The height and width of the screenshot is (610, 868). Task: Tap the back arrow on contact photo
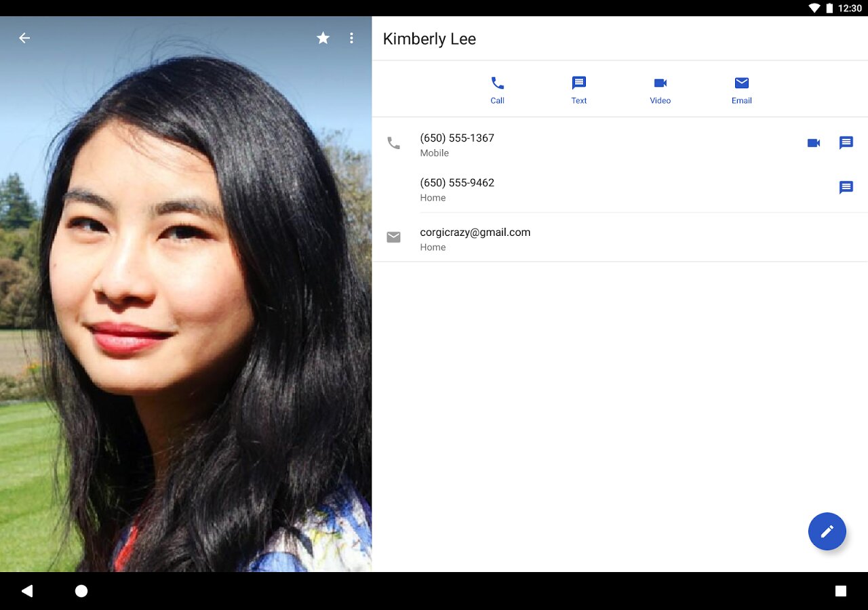(x=24, y=38)
